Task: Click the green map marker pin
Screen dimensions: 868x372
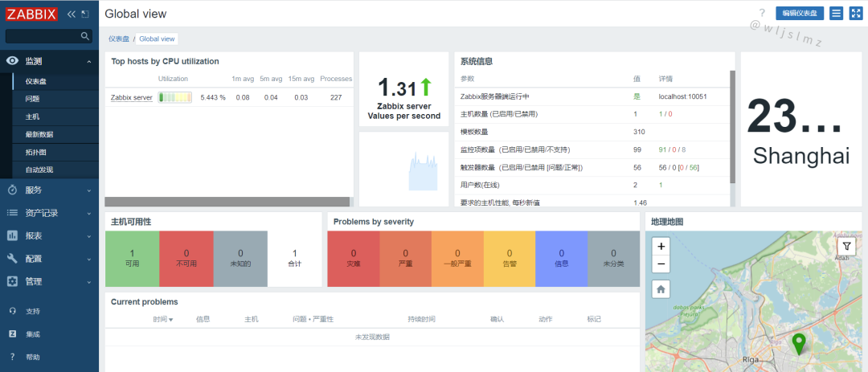Action: 798,344
